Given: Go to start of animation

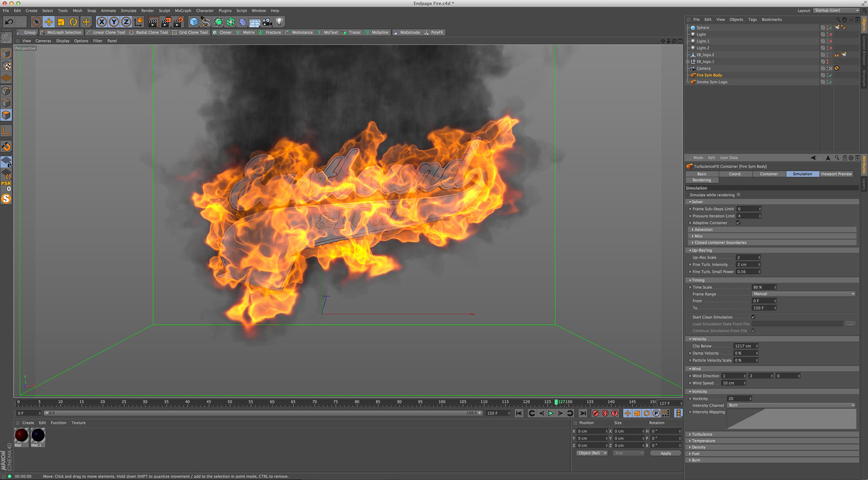Looking at the screenshot, I should pos(519,413).
